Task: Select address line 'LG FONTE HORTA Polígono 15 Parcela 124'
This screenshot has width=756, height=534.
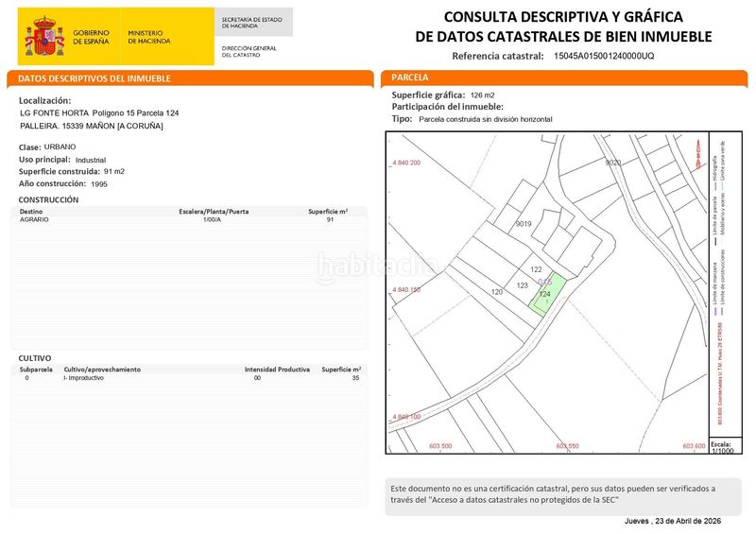Action: click(99, 113)
